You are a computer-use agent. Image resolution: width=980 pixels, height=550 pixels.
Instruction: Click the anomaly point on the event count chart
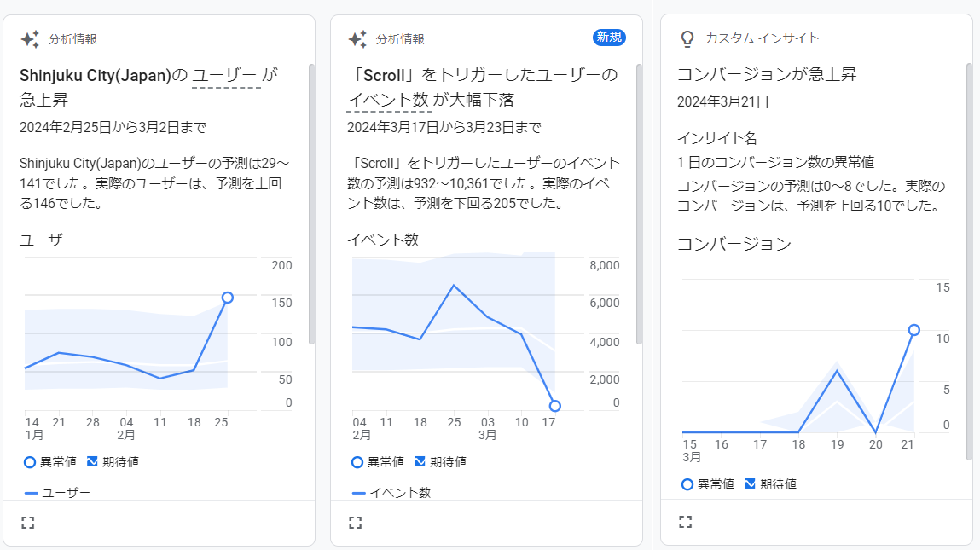pos(554,407)
